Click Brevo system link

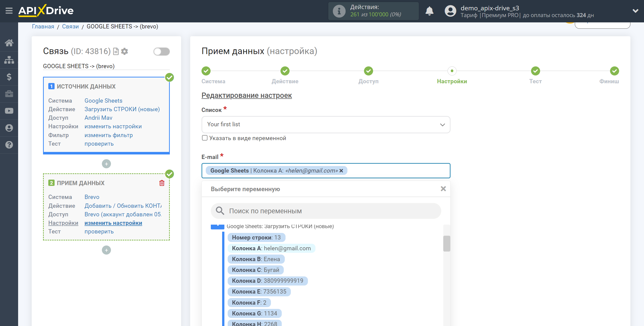click(92, 197)
